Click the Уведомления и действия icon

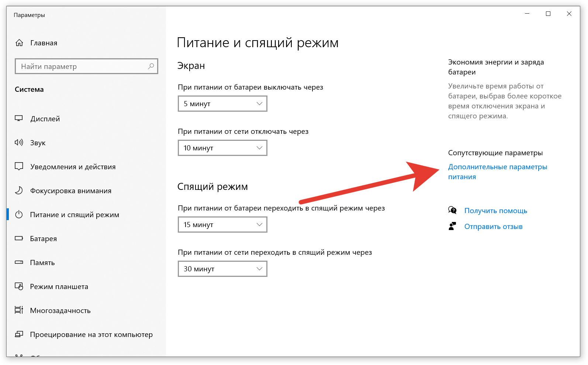coord(19,166)
